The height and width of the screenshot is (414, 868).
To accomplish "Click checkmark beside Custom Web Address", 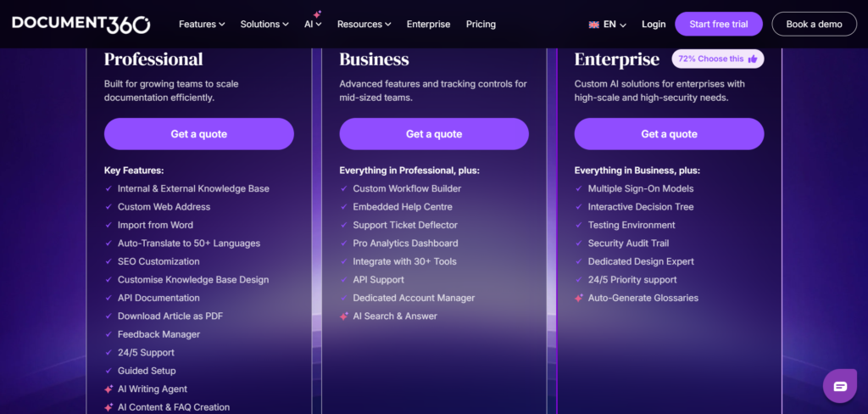I will coord(108,207).
